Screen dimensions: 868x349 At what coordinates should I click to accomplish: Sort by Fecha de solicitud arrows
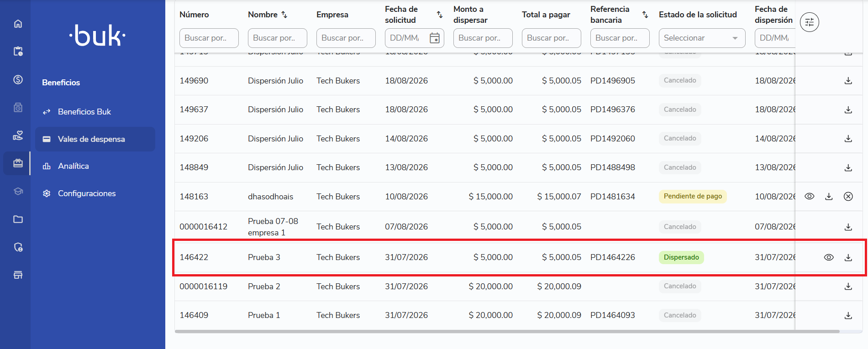440,15
